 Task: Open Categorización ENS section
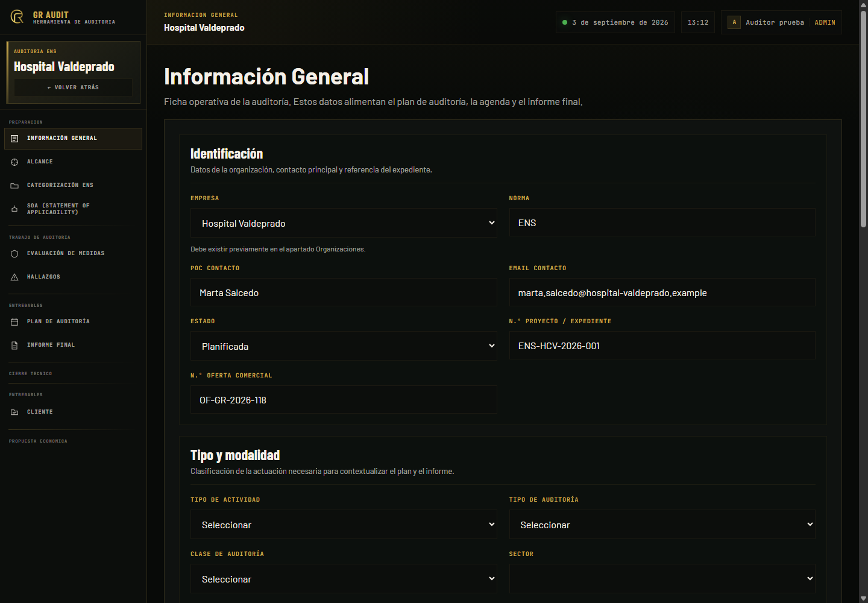[x=73, y=186]
